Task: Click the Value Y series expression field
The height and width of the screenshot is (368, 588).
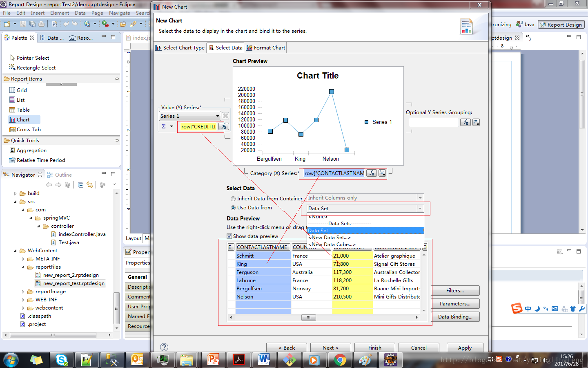Action: click(x=198, y=126)
